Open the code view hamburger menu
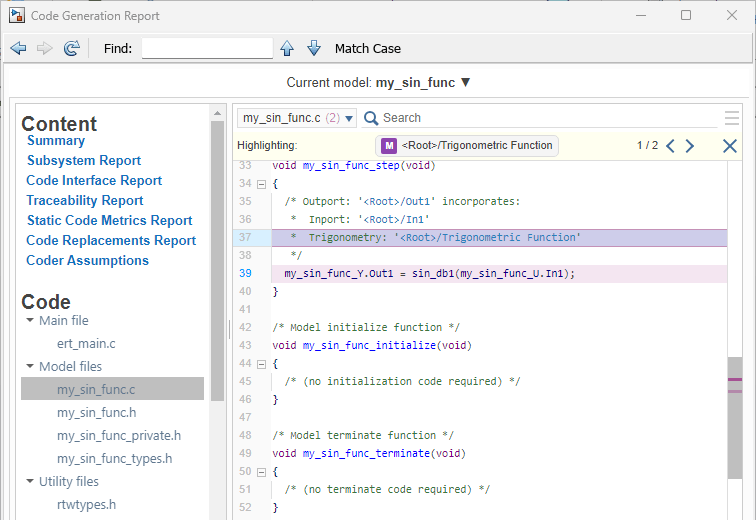756x520 pixels. (732, 118)
